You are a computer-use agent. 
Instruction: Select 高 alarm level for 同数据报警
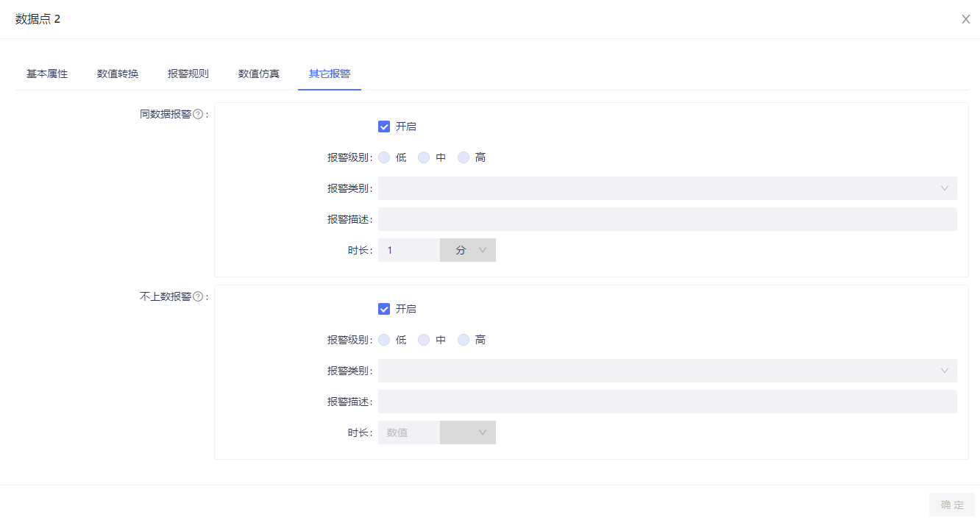point(464,157)
